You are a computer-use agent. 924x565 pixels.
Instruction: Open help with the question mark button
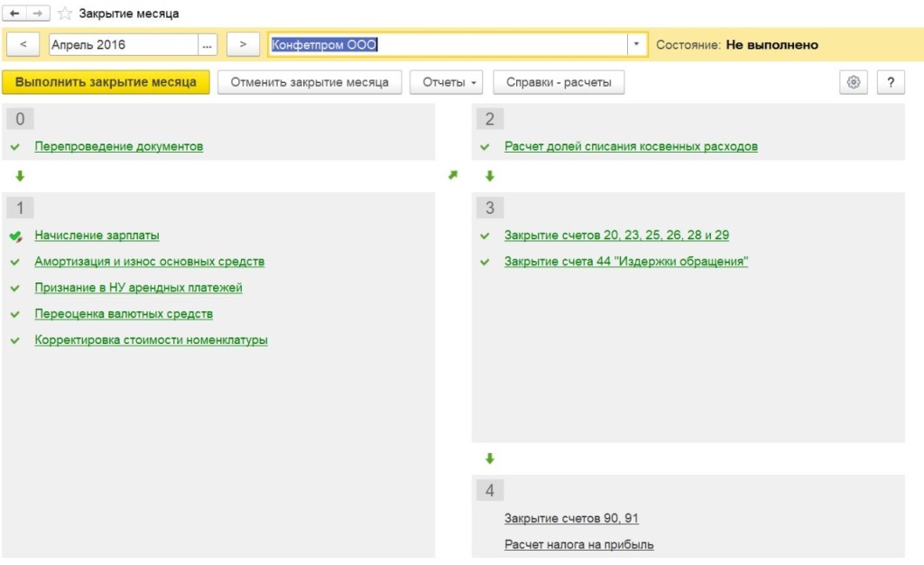point(891,82)
